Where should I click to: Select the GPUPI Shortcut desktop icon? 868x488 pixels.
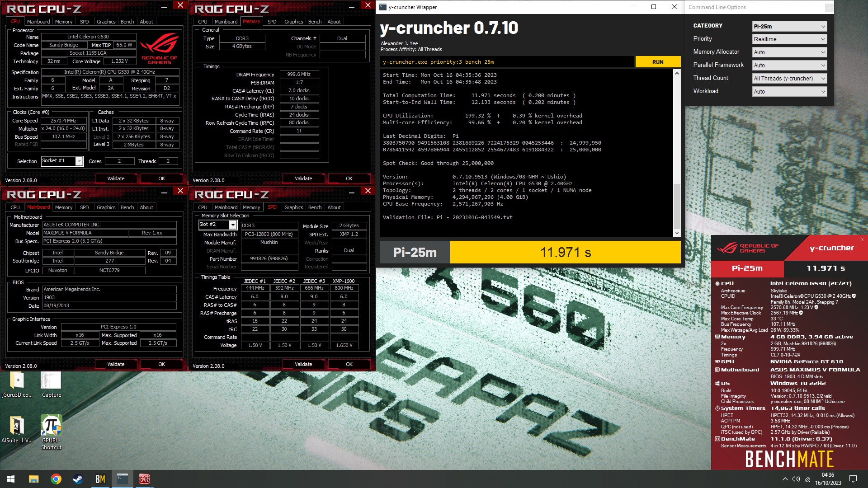coord(51,432)
